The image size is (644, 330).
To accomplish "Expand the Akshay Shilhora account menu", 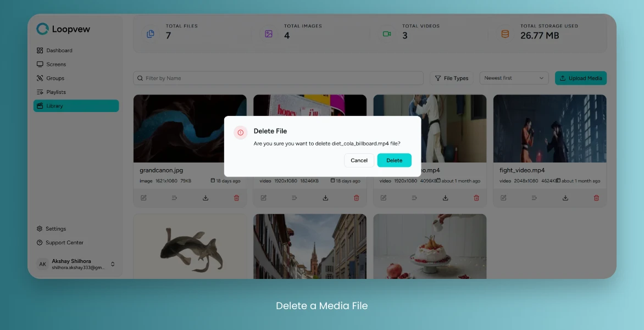I will click(113, 264).
